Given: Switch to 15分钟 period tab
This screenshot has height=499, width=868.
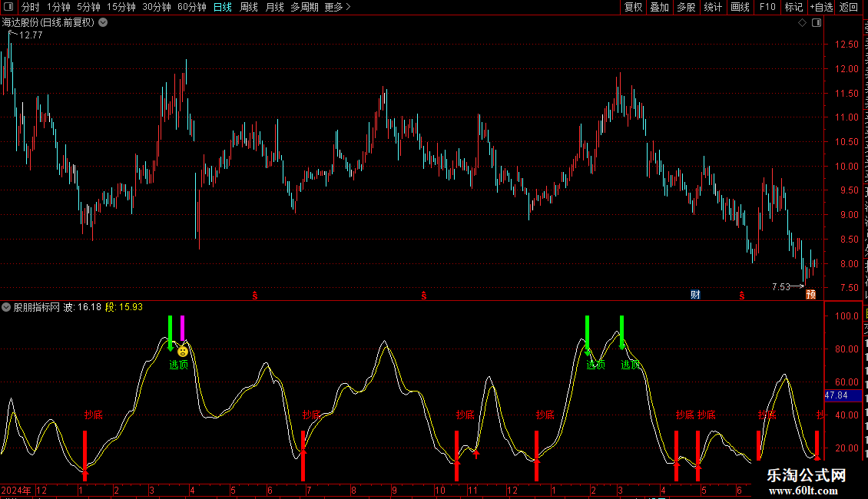Looking at the screenshot, I should click(121, 7).
